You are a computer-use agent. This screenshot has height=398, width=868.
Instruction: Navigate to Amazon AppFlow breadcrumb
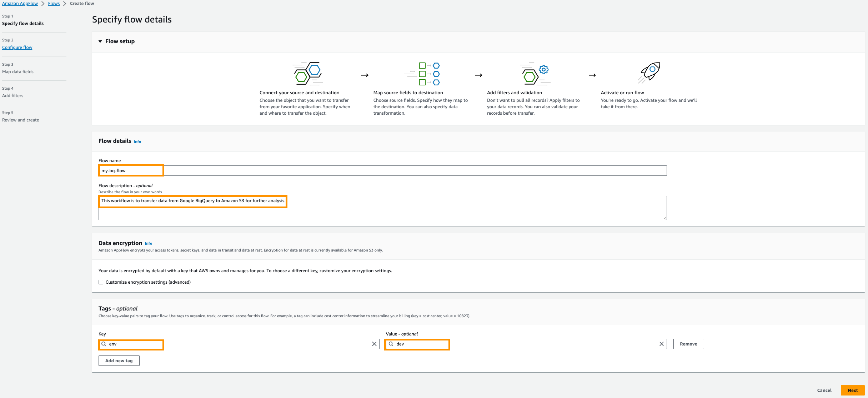(x=20, y=3)
